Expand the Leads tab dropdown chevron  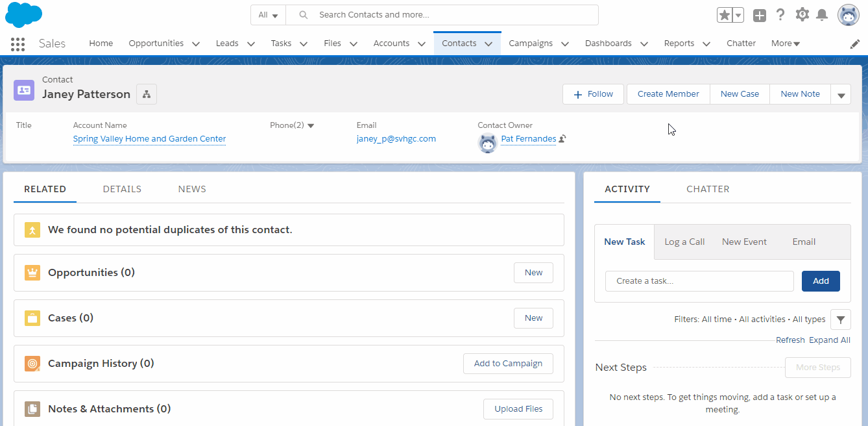pos(251,44)
